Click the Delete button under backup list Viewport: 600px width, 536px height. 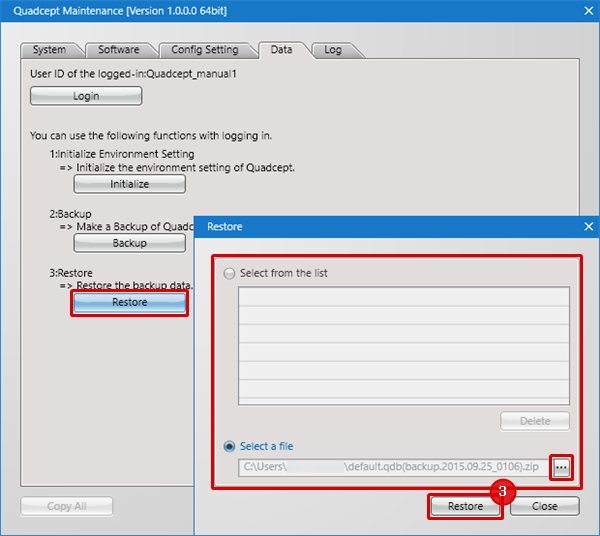click(x=535, y=421)
